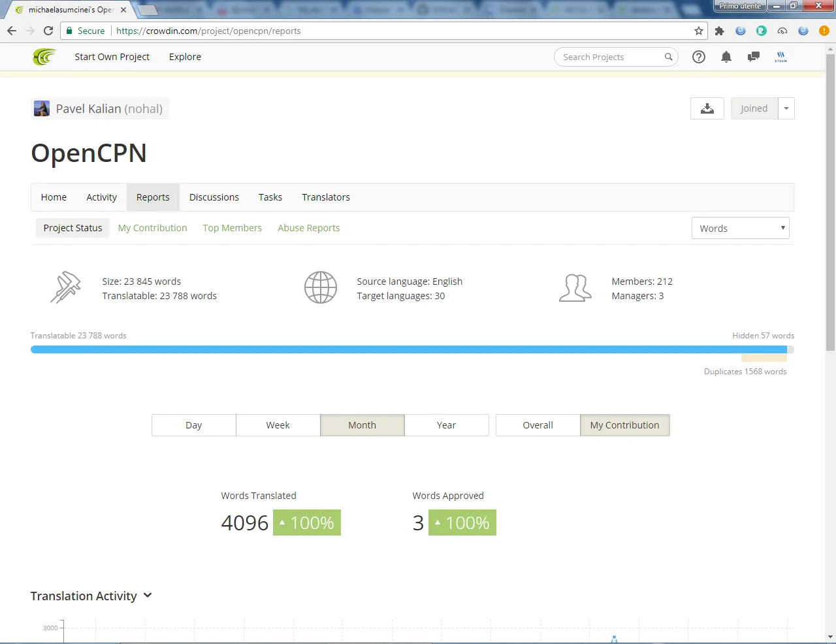Open the Translators tab

click(326, 197)
